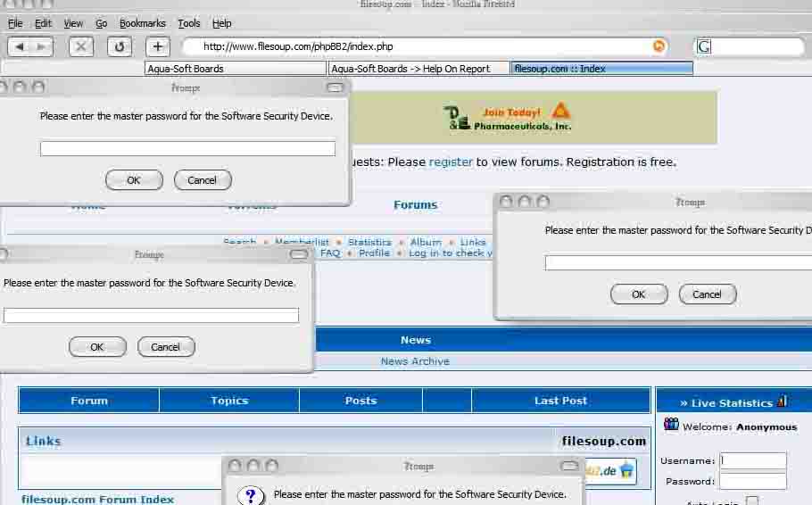
Task: Click the question mark icon in the bottom prompt
Action: click(251, 495)
